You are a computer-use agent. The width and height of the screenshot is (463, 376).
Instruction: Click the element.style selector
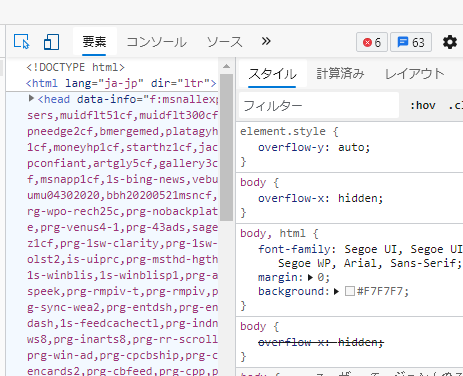click(x=283, y=131)
